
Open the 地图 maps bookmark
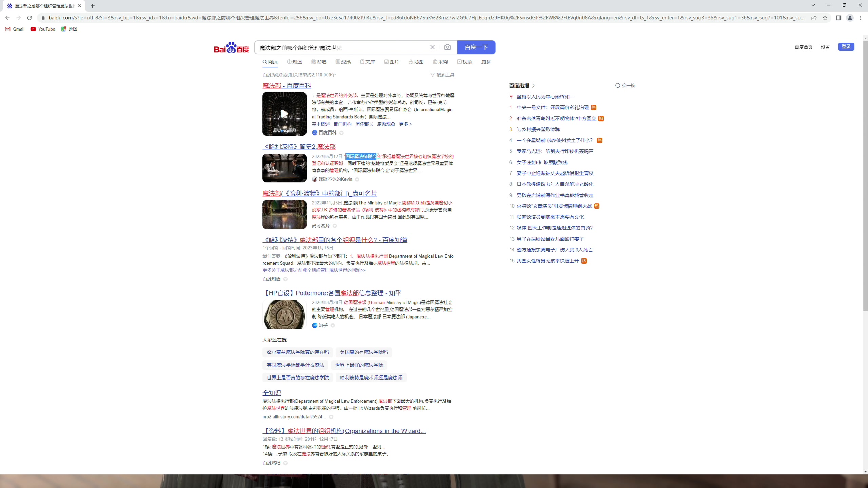tap(69, 29)
